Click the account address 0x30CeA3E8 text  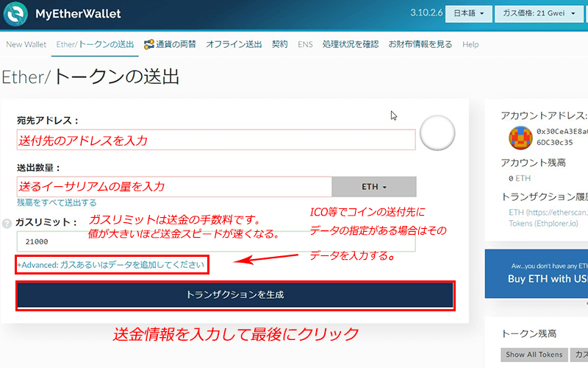coord(562,137)
